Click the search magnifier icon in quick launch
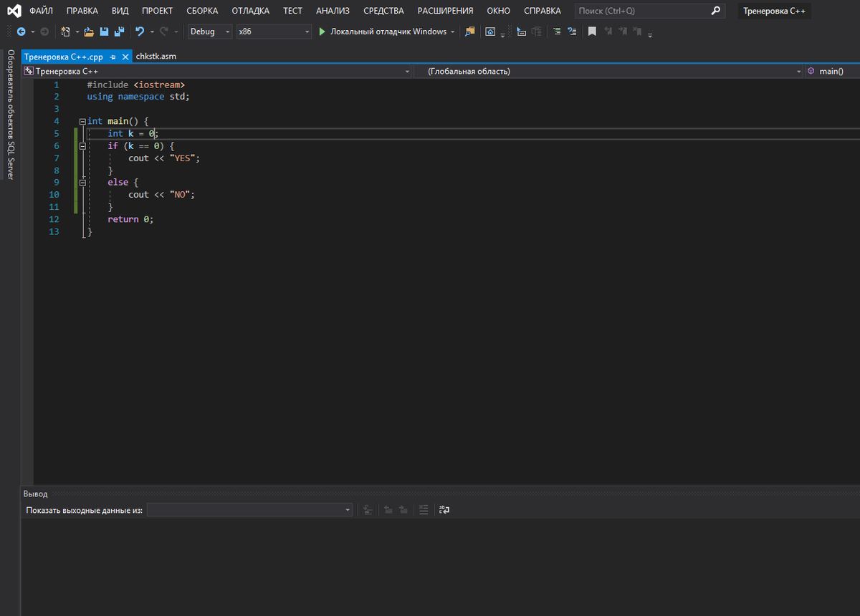The width and height of the screenshot is (860, 616). tap(715, 11)
